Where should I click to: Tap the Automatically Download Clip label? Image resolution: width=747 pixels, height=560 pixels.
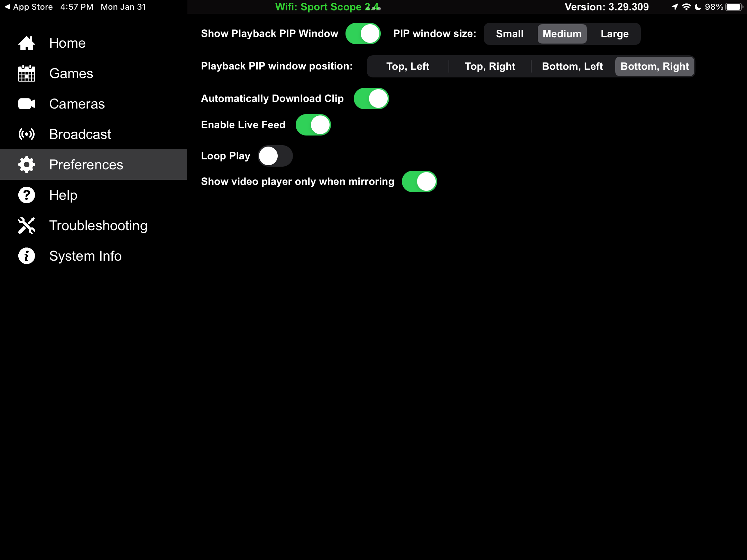(x=273, y=99)
